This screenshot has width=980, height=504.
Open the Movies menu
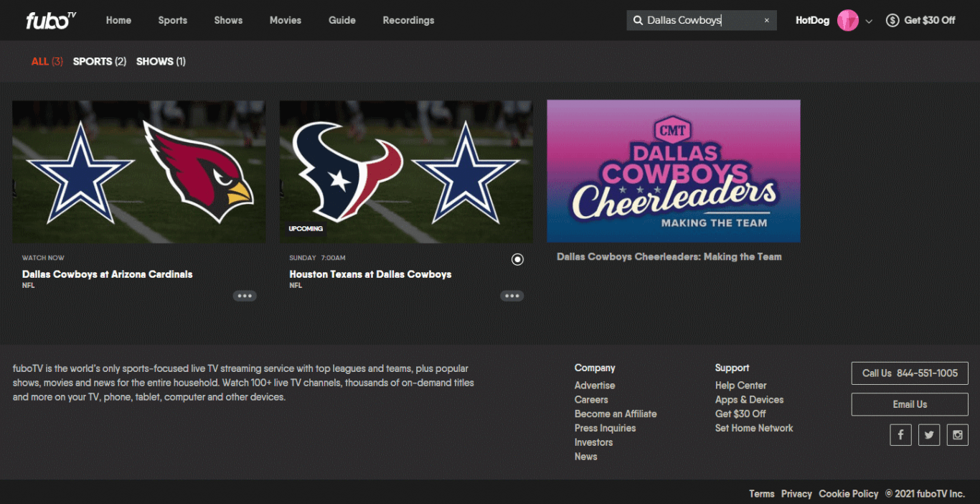[286, 20]
